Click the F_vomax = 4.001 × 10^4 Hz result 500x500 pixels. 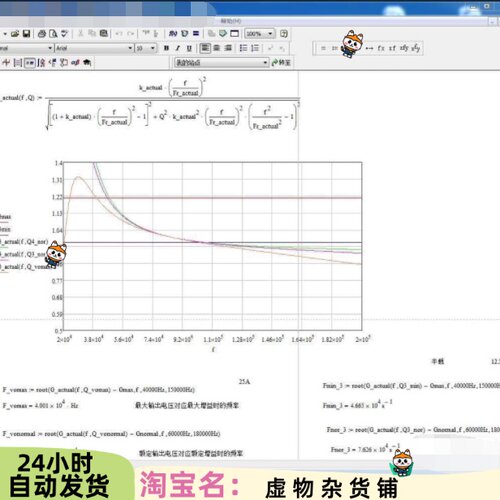pos(40,405)
